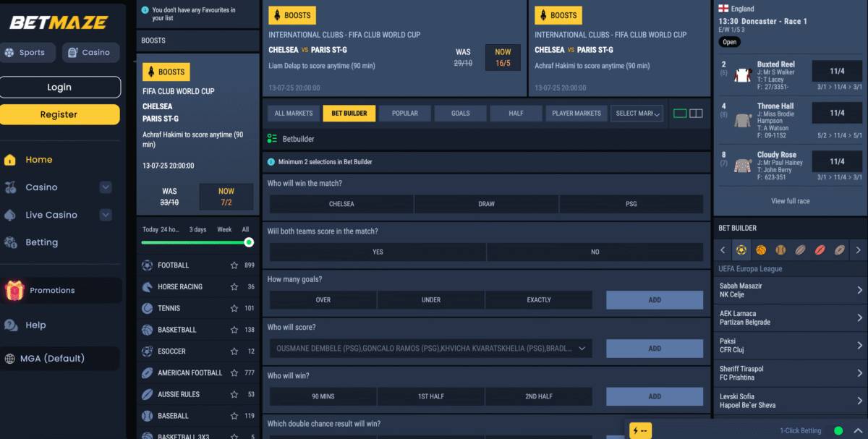Select Yes for both teams to score
868x439 pixels.
coord(378,252)
